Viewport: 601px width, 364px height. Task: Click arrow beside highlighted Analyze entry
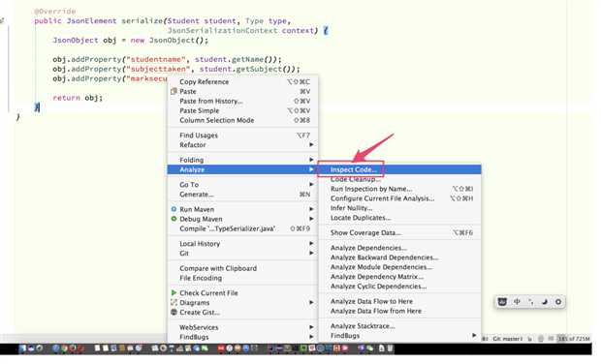point(311,169)
